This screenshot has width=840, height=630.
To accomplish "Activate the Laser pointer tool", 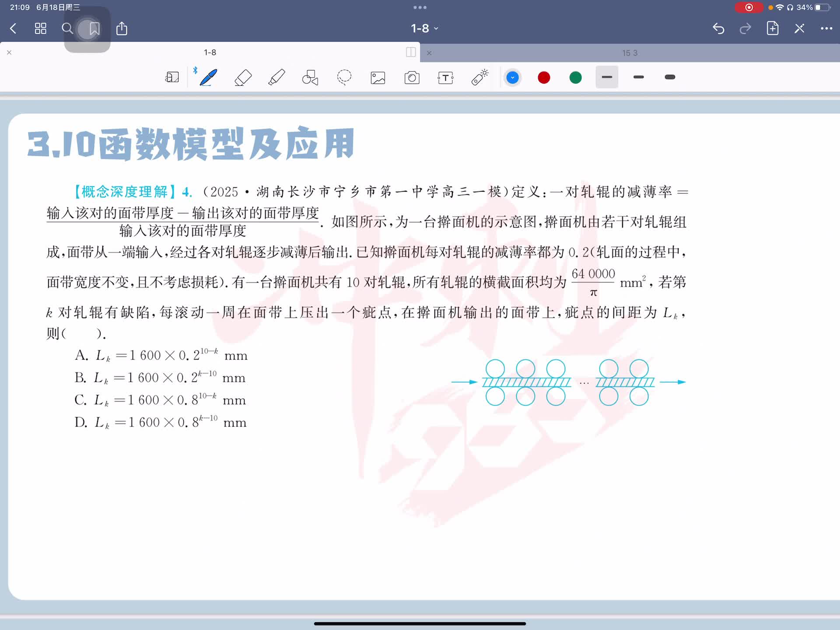I will click(x=479, y=77).
